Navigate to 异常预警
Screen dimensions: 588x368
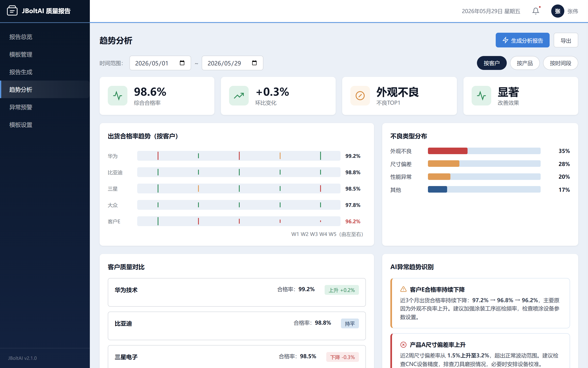[45, 107]
